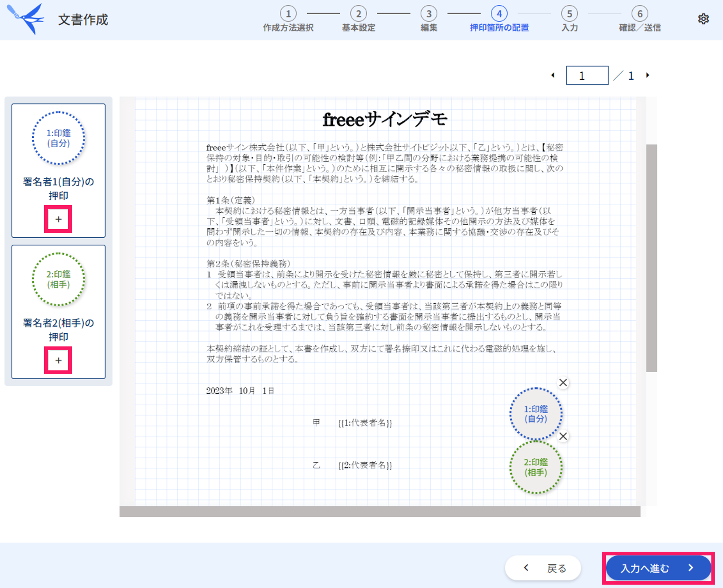This screenshot has width=723, height=588.
Task: Remove the placed 2:印鑑(相手) stamp
Action: (x=563, y=436)
